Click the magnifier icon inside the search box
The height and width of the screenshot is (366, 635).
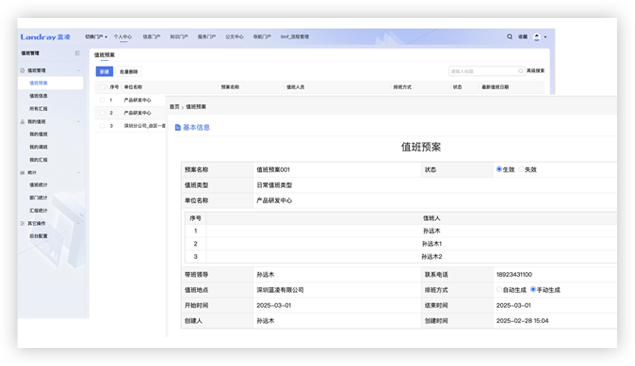coord(521,71)
